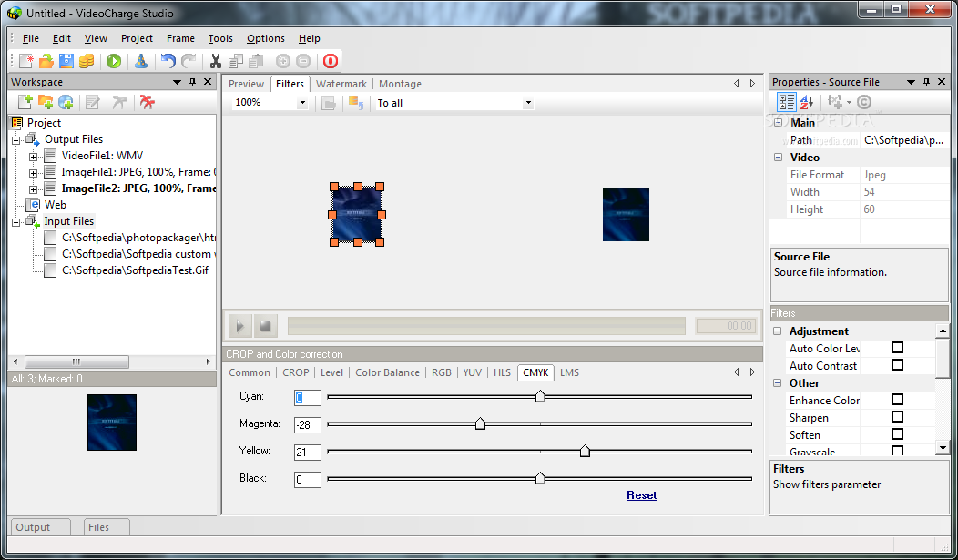Switch to the Preview tab

tap(246, 84)
